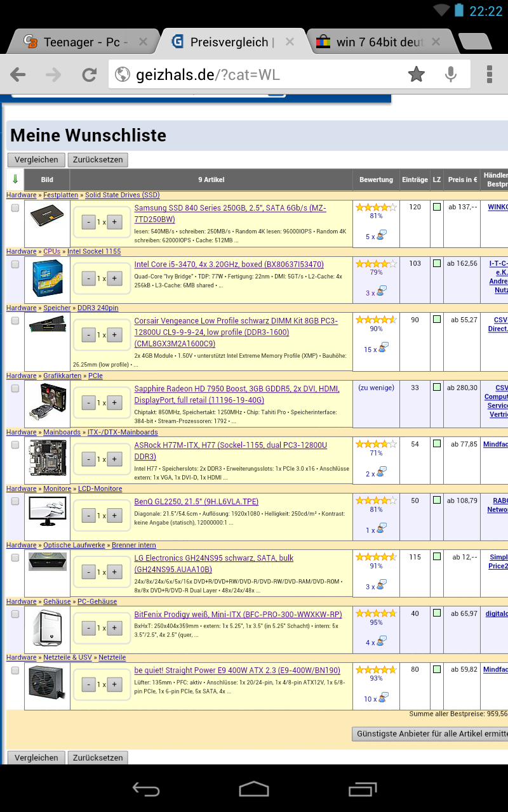
Task: Open Chrome overflow menu
Action: [x=489, y=75]
